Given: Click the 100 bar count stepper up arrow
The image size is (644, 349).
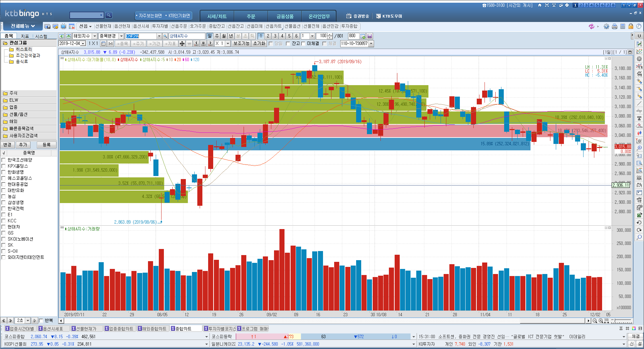Looking at the screenshot, I should click(x=330, y=34).
